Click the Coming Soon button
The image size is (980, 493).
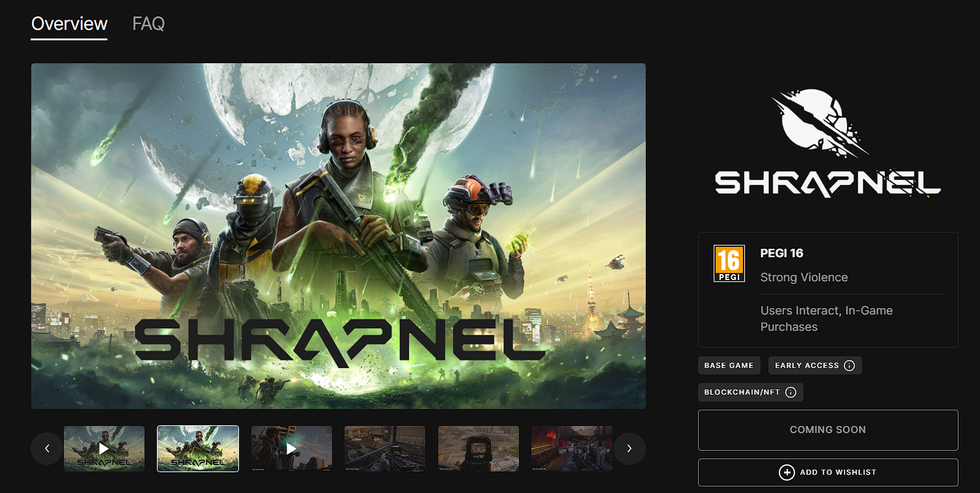(828, 430)
